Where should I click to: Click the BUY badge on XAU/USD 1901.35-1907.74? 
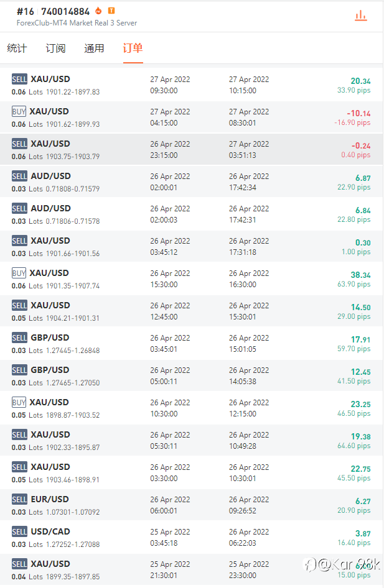[x=19, y=273]
